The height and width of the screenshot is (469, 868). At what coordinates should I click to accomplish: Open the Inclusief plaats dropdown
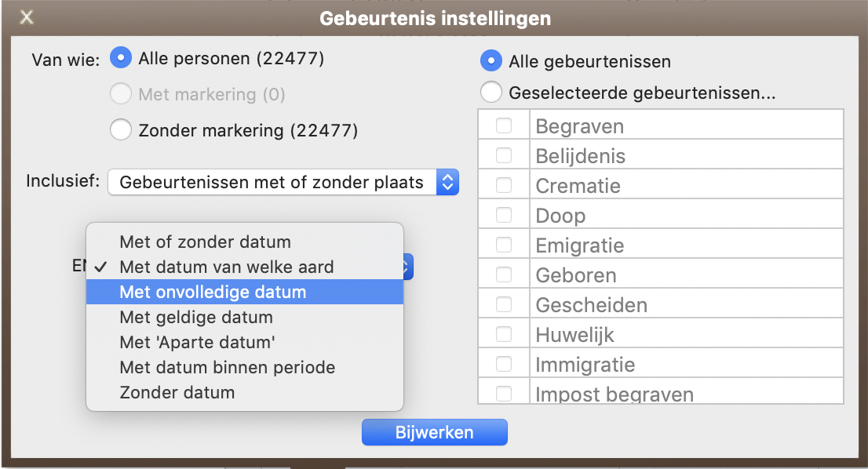click(283, 183)
